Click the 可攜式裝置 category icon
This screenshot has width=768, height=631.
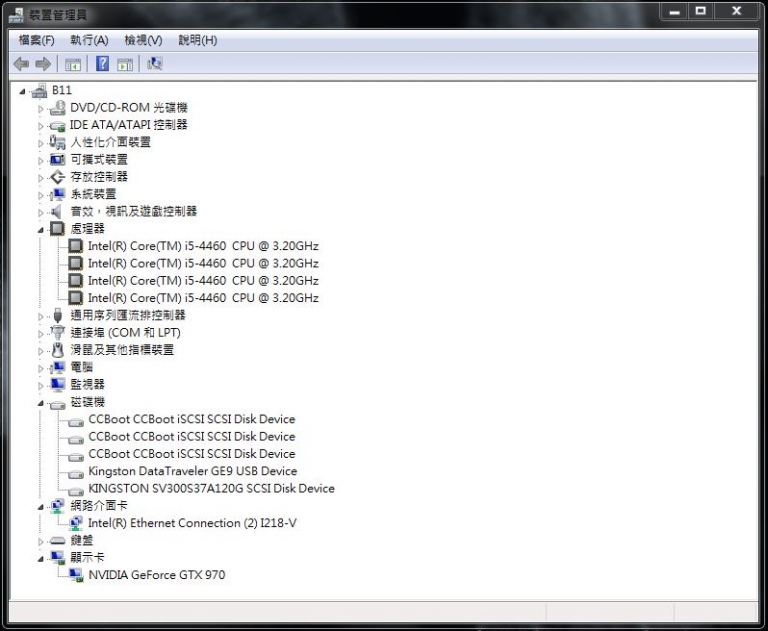point(57,160)
